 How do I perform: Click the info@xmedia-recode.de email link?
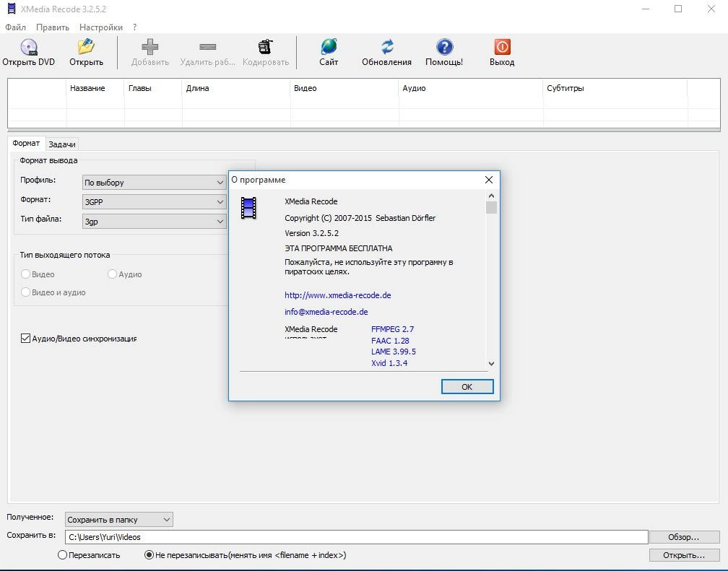tap(326, 312)
